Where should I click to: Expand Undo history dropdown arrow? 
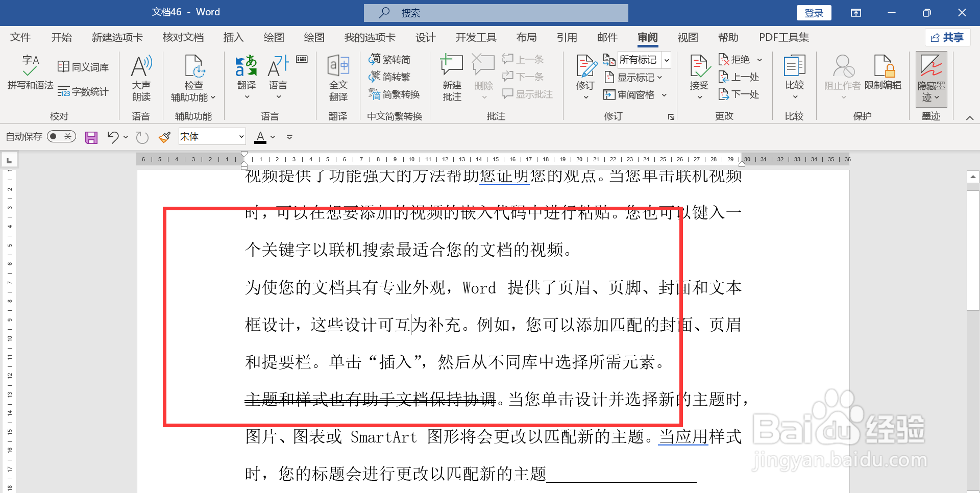[x=126, y=137]
